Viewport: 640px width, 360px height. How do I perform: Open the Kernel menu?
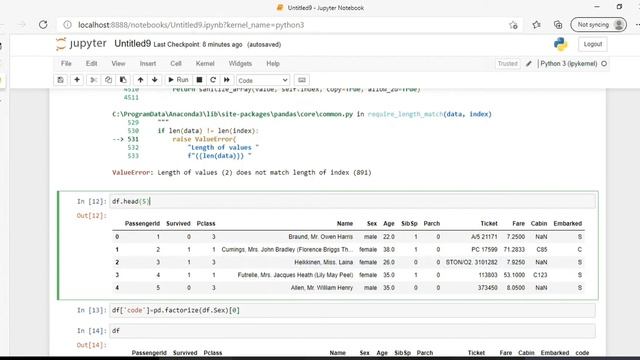[205, 64]
